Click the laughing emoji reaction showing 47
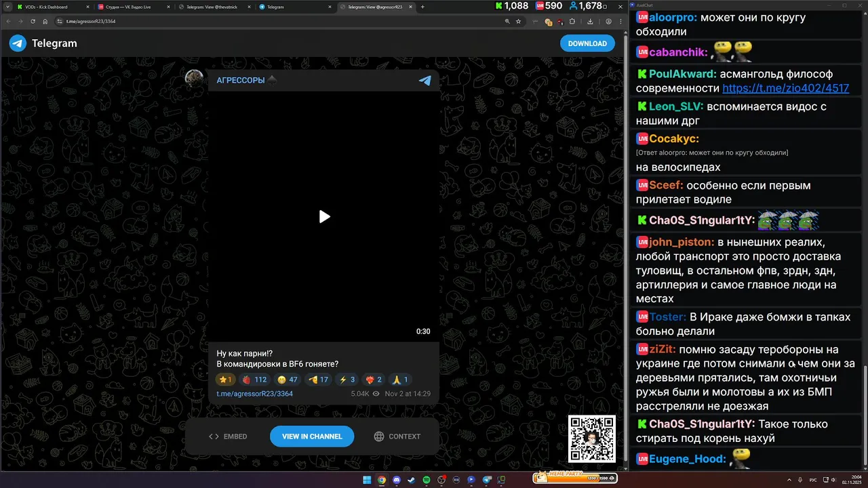Viewport: 868px width, 488px height. click(288, 380)
